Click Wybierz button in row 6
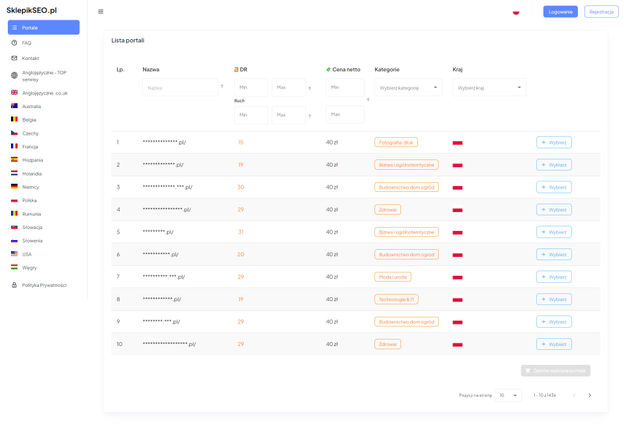624x430 pixels. click(x=554, y=255)
